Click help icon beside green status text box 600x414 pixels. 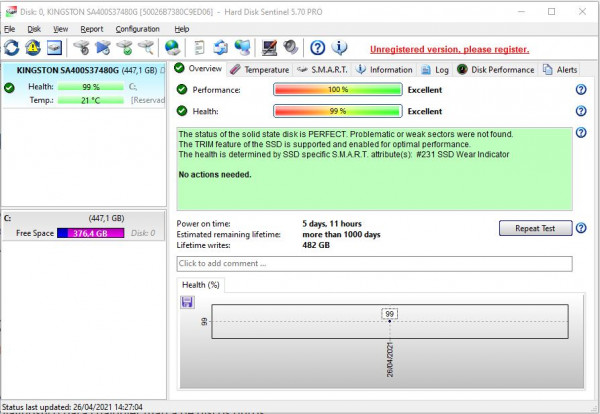581,133
